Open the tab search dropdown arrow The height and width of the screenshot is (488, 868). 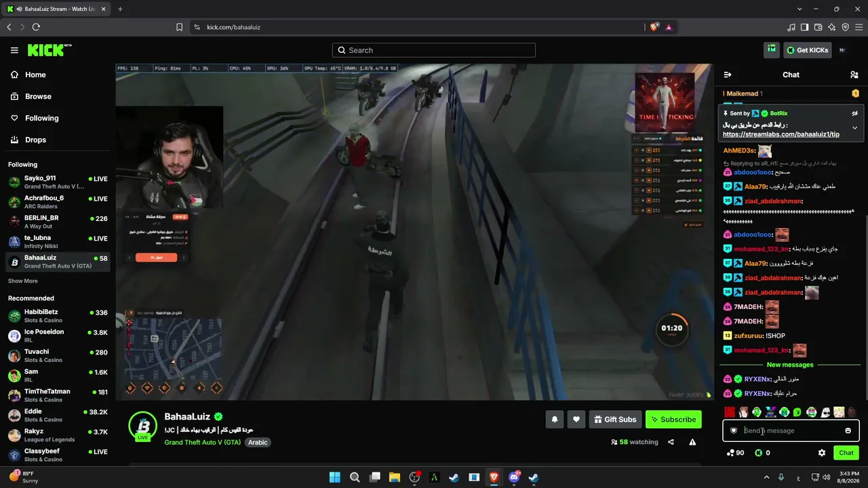[x=800, y=9]
